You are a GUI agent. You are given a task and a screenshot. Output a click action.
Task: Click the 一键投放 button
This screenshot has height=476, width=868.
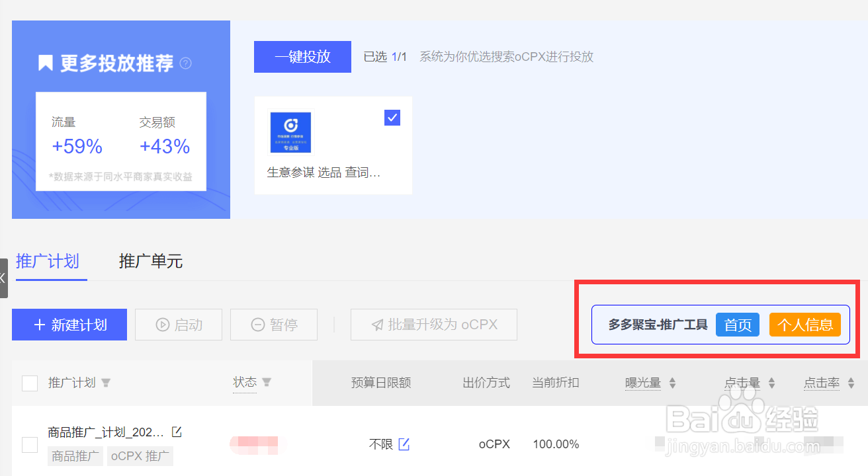[x=302, y=57]
